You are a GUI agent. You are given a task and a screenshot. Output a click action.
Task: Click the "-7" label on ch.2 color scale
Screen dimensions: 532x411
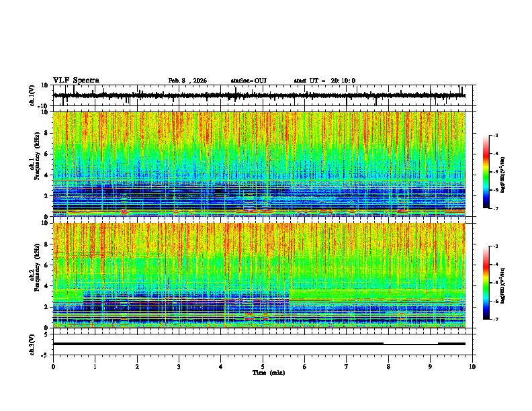[x=495, y=320]
